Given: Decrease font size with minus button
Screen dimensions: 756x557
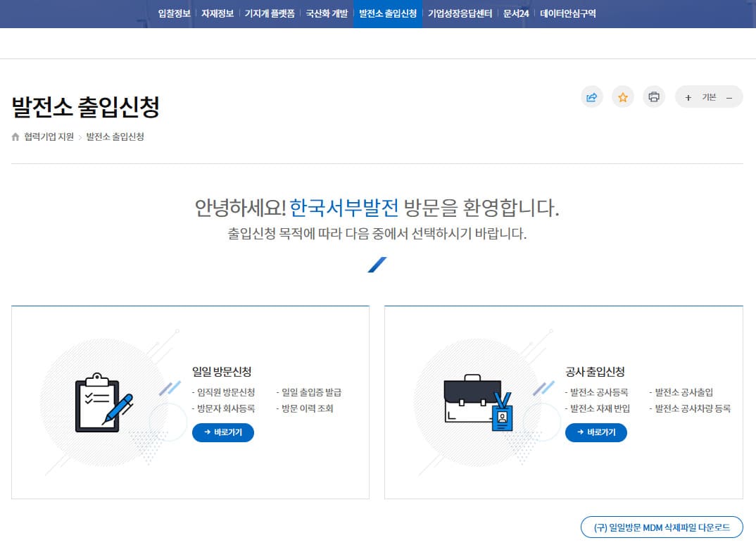Looking at the screenshot, I should [x=729, y=97].
